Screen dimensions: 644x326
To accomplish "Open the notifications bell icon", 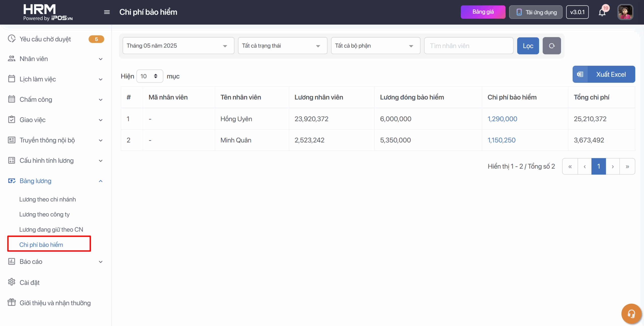I will (x=602, y=12).
